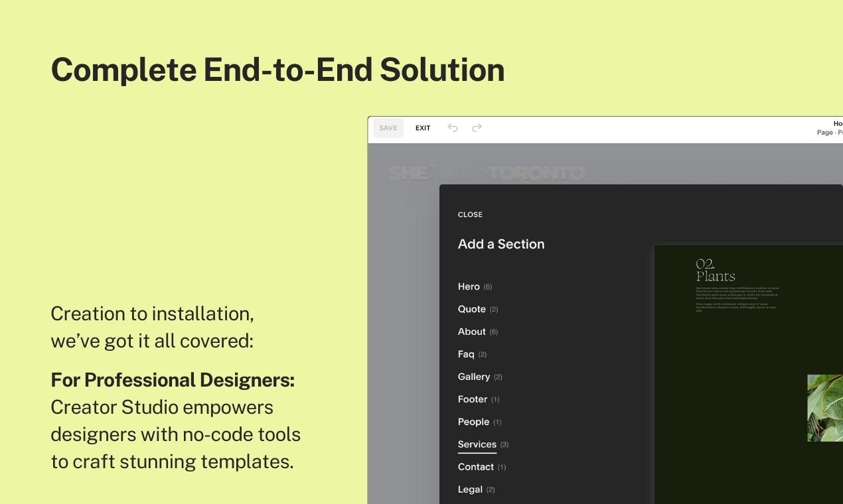The height and width of the screenshot is (504, 843).
Task: Open the Gallery section category
Action: pyautogui.click(x=480, y=377)
